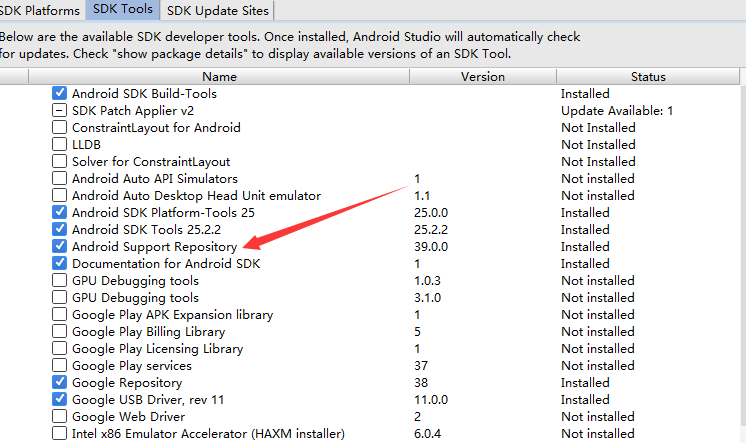Click the Google Play services label
746x443 pixels.
[x=132, y=366]
